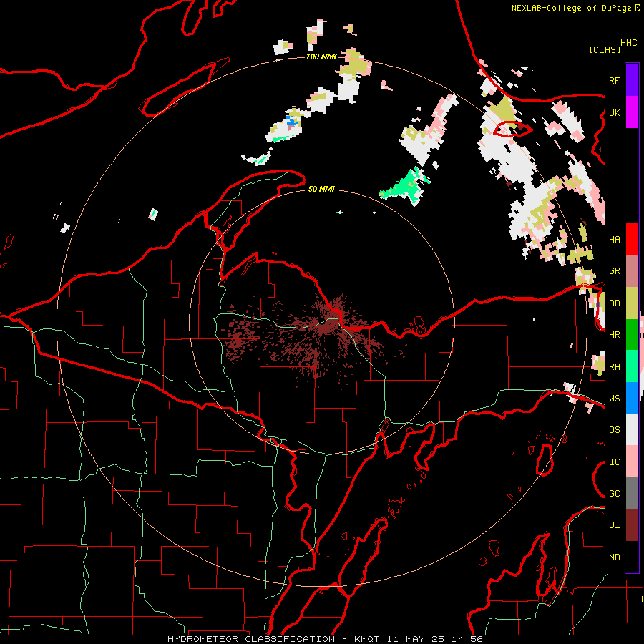
Task: Click the HR legend label
Action: point(614,335)
